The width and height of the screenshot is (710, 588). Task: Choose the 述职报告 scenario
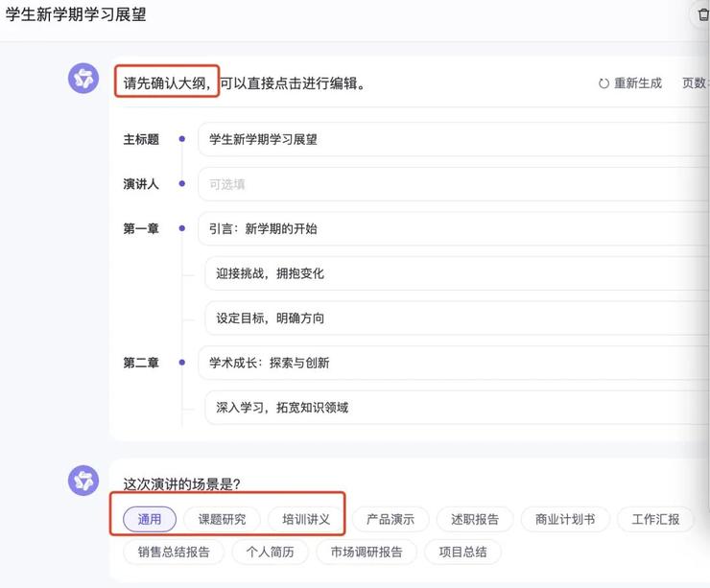[474, 519]
